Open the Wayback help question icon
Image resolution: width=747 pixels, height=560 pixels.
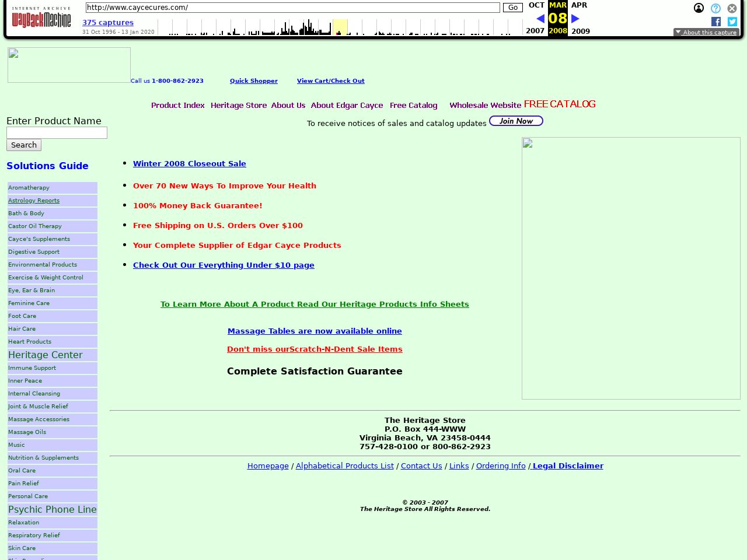pos(715,8)
